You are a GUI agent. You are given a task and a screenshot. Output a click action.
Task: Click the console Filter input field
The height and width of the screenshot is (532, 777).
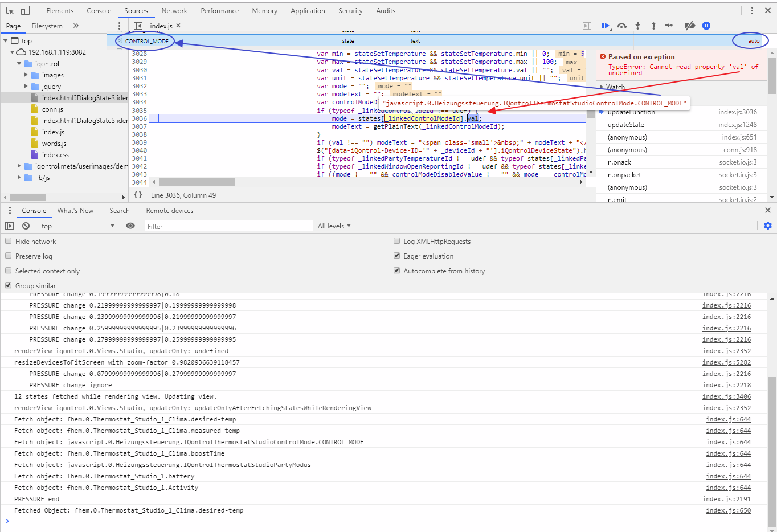(230, 226)
